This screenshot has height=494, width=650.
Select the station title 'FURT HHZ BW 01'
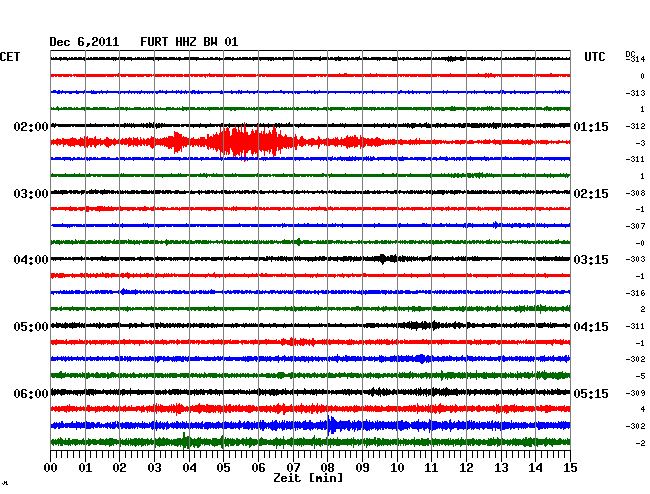[189, 42]
